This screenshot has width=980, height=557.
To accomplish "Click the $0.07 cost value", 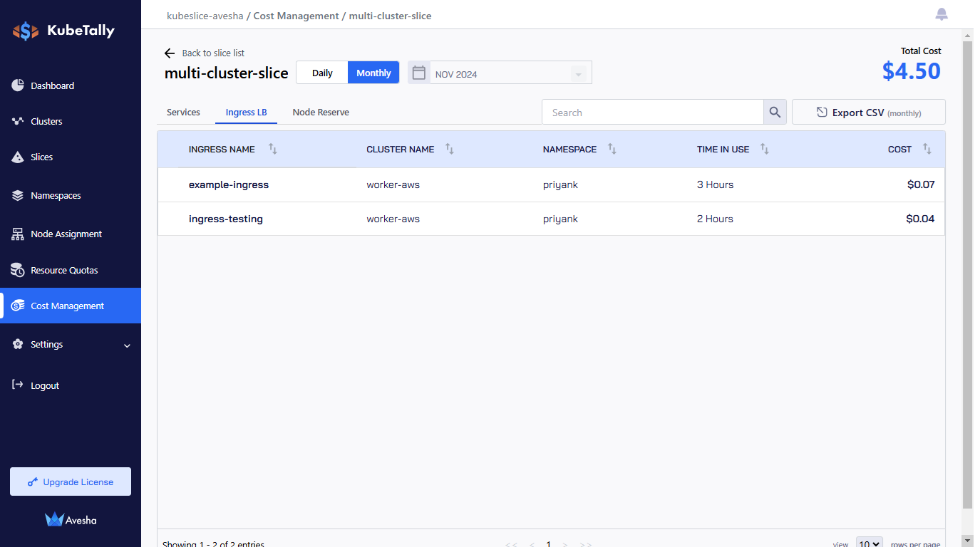I will click(x=921, y=184).
